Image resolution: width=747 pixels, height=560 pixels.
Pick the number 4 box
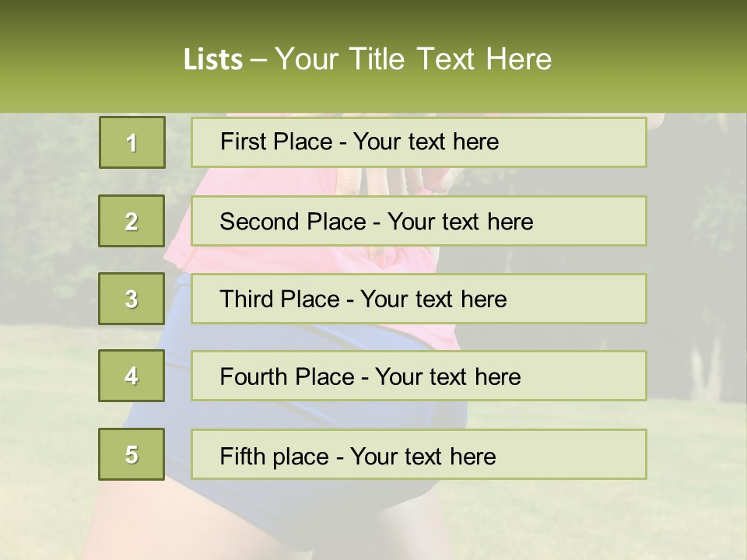132,376
